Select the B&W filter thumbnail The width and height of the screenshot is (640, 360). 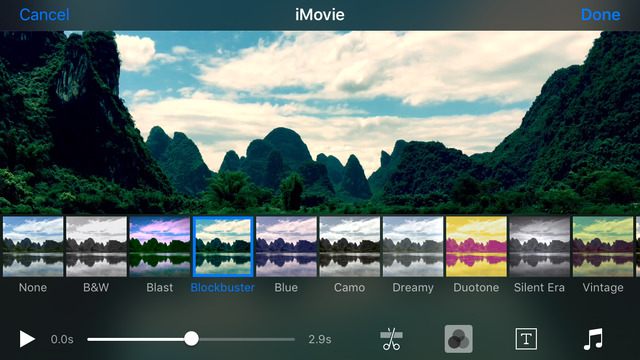click(x=96, y=247)
